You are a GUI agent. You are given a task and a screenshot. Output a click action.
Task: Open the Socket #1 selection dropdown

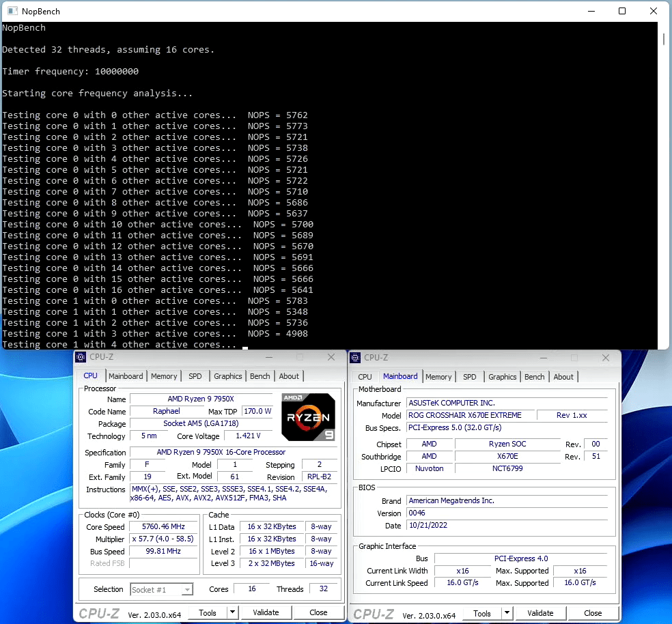point(161,589)
